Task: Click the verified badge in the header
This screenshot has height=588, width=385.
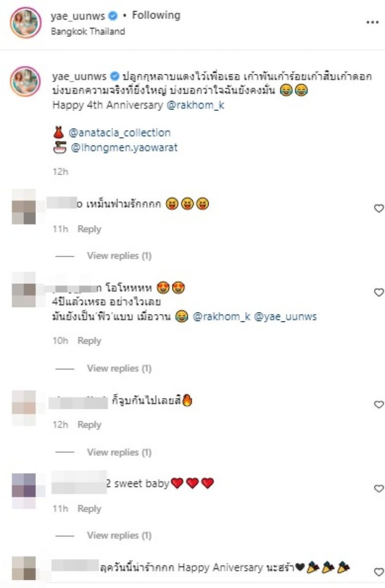Action: point(113,16)
